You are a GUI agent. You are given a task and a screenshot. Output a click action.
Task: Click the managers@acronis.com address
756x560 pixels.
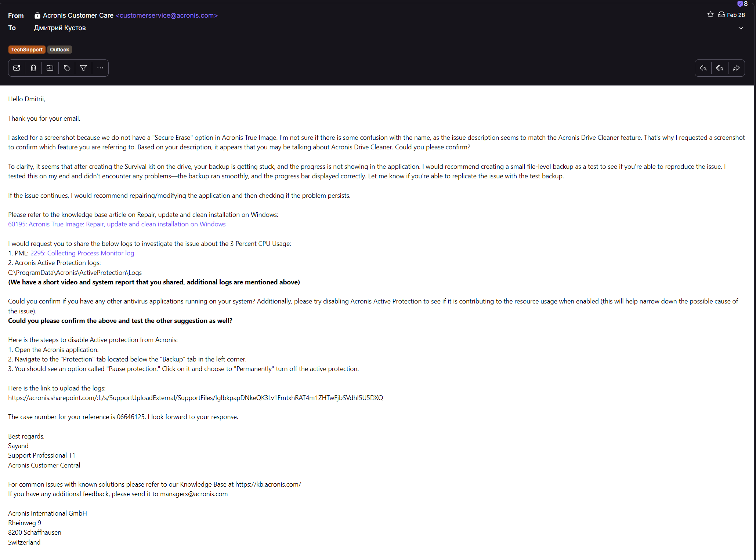pos(194,494)
